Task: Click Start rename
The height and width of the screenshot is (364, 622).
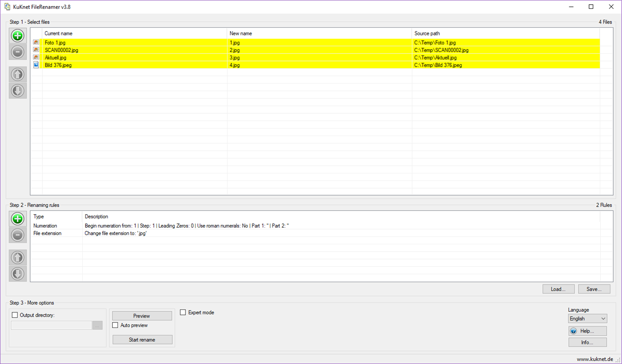Action: (142, 339)
